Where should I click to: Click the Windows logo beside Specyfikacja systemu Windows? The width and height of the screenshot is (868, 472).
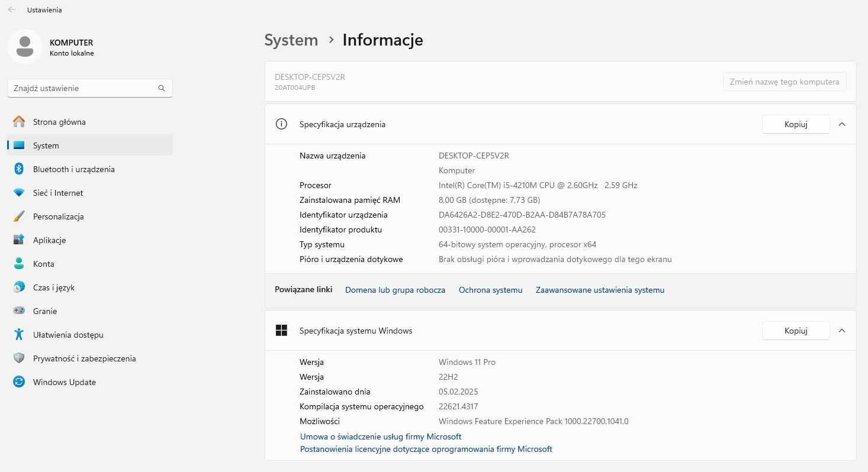click(x=281, y=331)
